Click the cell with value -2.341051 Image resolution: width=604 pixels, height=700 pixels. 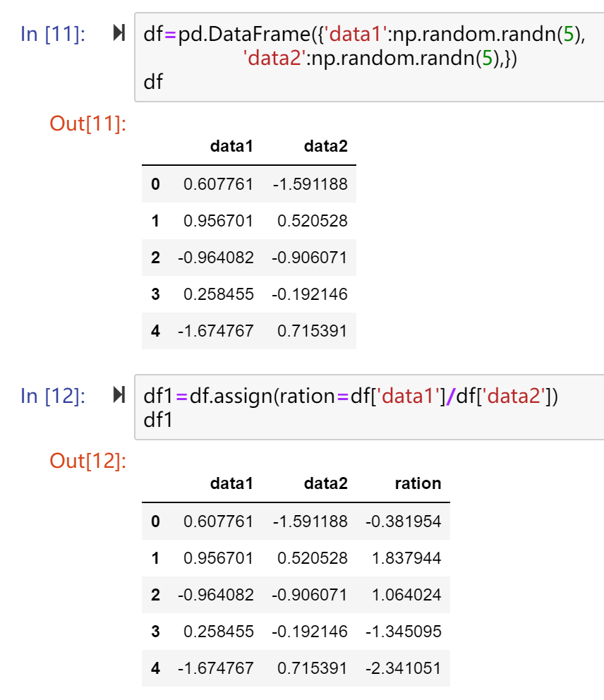pos(403,668)
